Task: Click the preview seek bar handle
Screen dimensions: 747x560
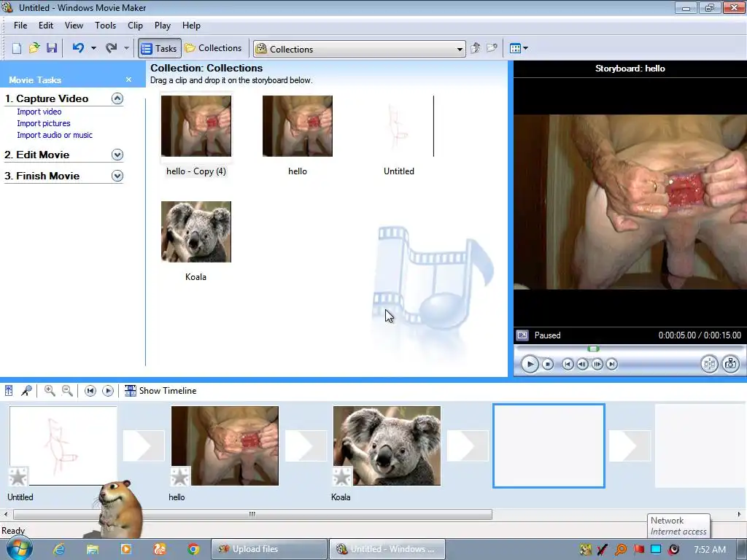Action: coord(593,349)
